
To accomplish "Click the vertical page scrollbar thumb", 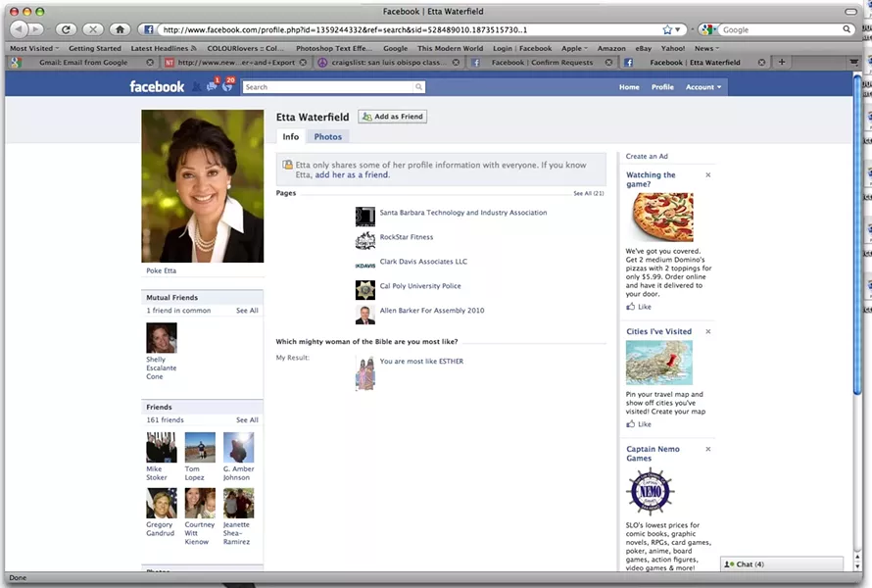I will 857,233.
